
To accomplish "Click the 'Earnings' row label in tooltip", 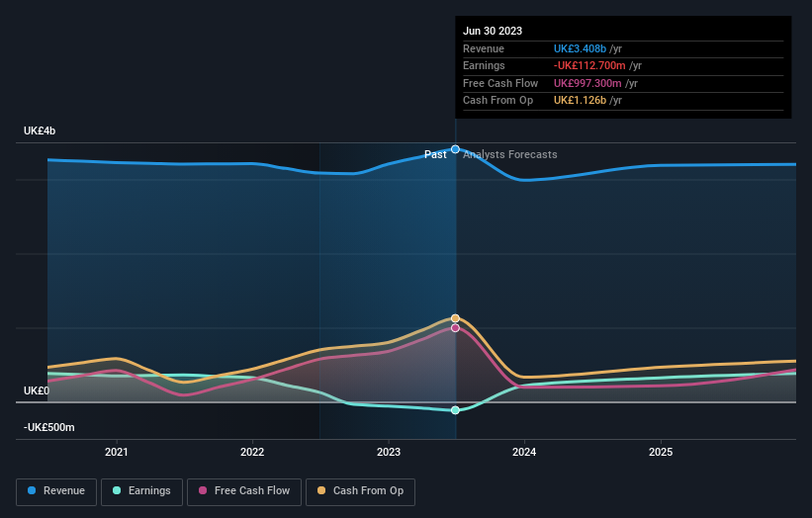I will (x=484, y=65).
